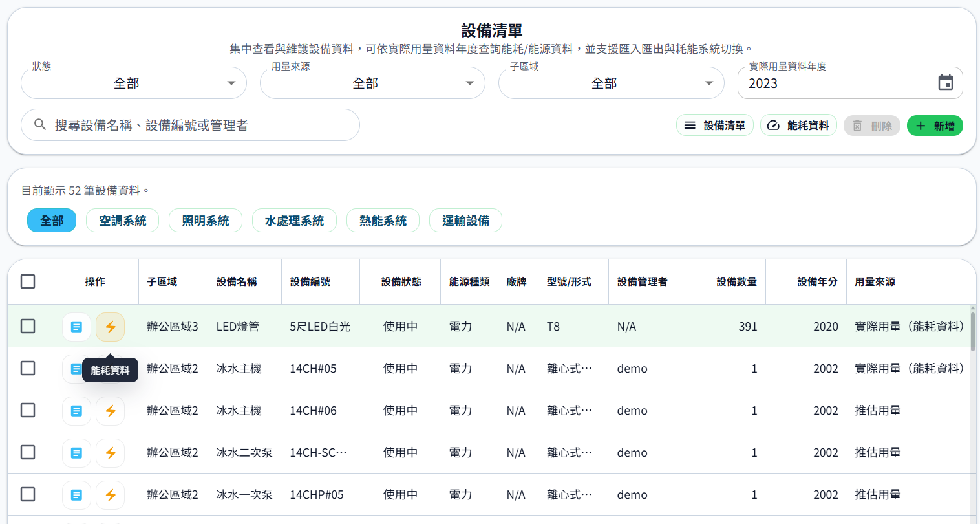The width and height of the screenshot is (980, 524).
Task: Check the box for 14CH#05 冰水主機 row
Action: pyautogui.click(x=28, y=368)
